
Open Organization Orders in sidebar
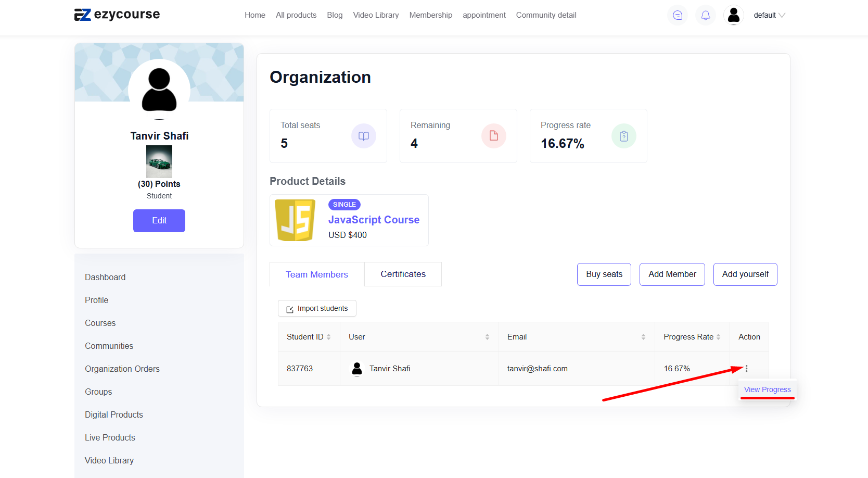click(122, 369)
